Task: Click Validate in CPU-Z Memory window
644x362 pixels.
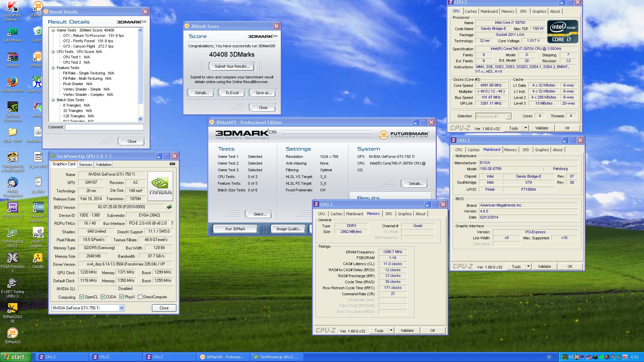Action: (x=407, y=330)
